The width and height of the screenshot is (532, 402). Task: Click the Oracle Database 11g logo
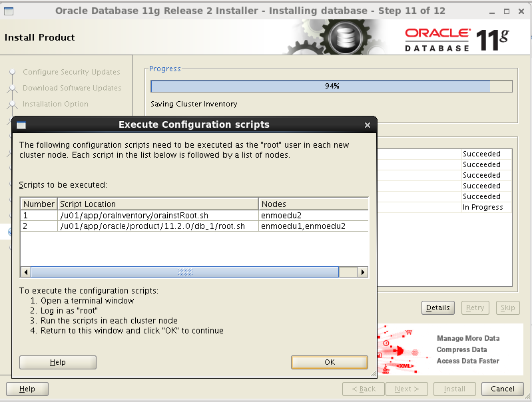pos(457,40)
